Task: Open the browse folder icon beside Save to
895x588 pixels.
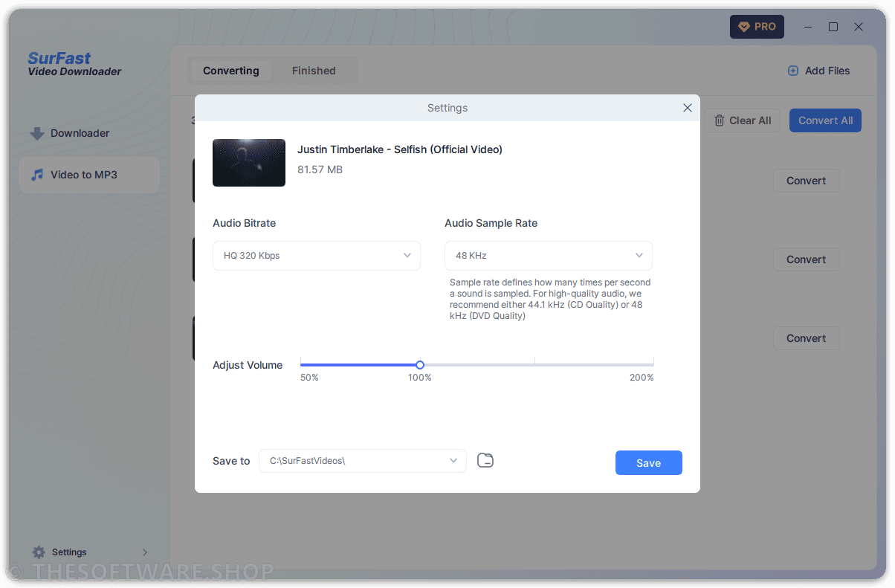Action: pyautogui.click(x=485, y=460)
